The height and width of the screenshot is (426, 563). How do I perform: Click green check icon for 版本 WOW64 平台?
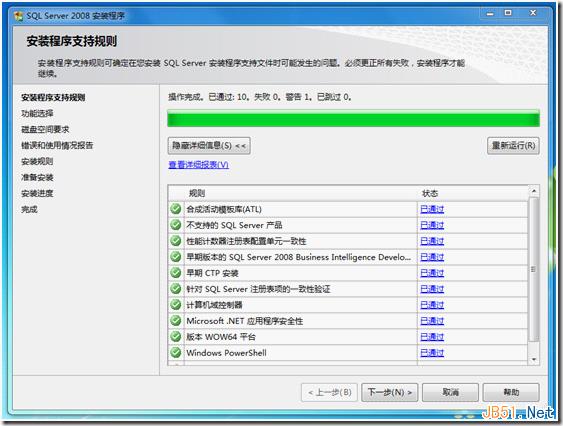176,337
